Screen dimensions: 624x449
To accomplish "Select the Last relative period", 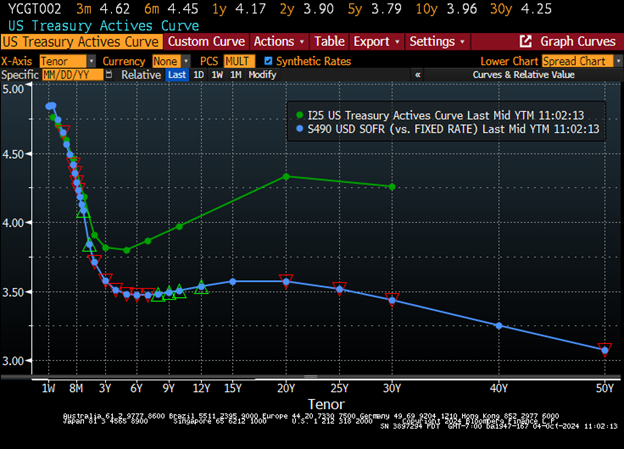I will [177, 75].
